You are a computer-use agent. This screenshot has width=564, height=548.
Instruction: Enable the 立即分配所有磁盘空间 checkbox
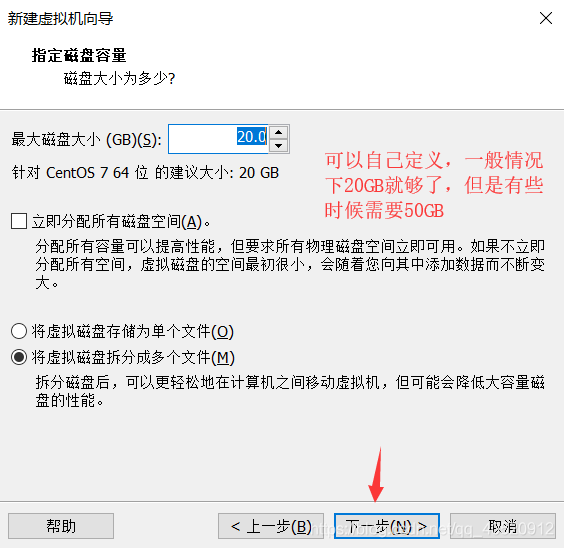19,221
